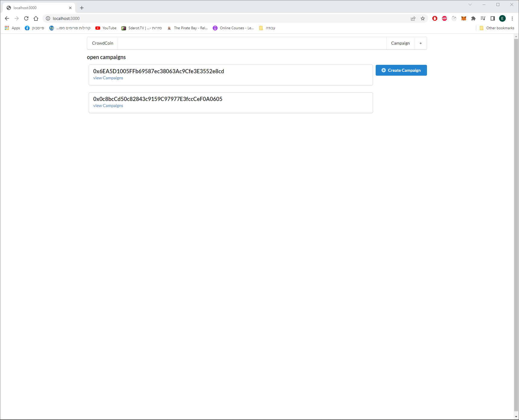Click the plus menu item in navbar
This screenshot has height=420, width=519.
[421, 43]
